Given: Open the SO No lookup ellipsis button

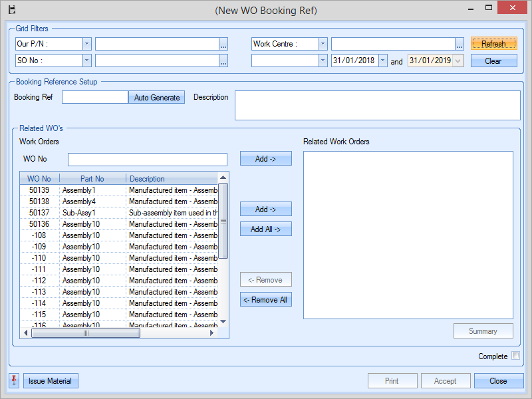Looking at the screenshot, I should (223, 61).
